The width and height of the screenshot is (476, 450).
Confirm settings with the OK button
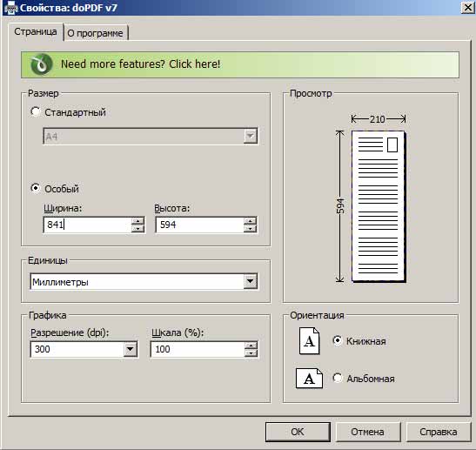point(298,432)
